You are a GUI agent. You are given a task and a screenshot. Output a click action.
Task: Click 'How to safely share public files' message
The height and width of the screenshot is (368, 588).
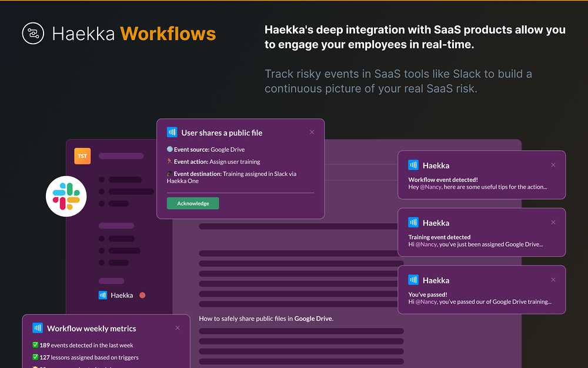pos(266,319)
